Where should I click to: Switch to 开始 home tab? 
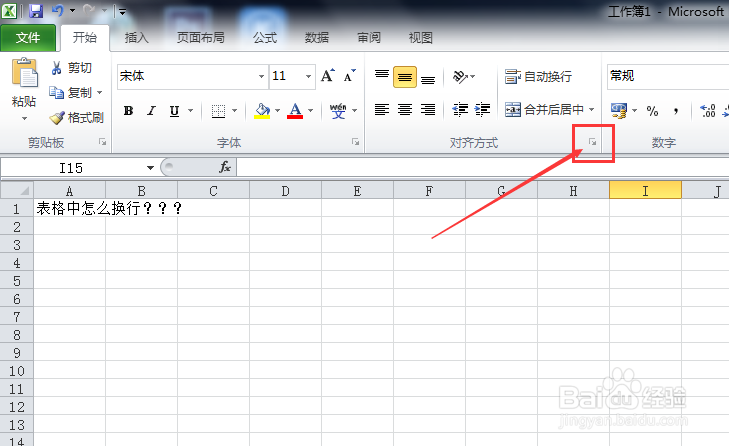coord(85,37)
